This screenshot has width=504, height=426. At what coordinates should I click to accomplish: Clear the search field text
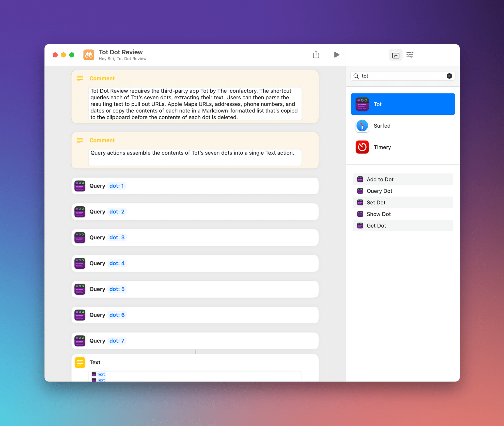[449, 76]
